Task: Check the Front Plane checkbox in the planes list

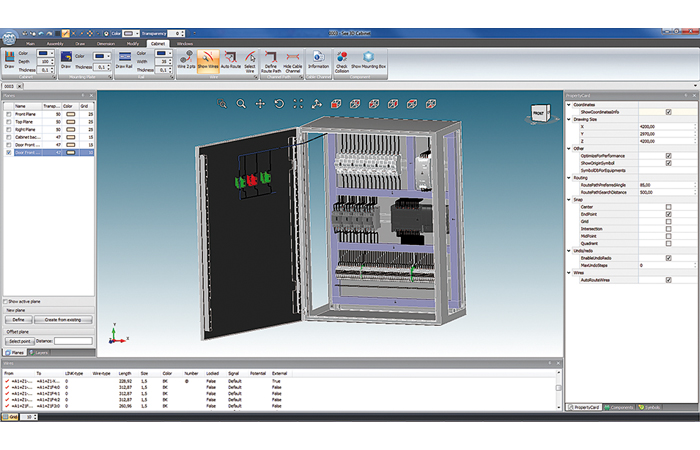Action: pos(8,114)
